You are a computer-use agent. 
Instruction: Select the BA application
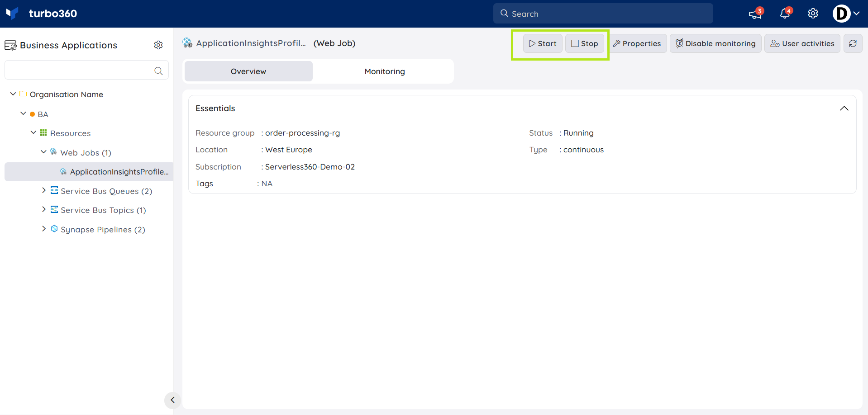tap(43, 114)
